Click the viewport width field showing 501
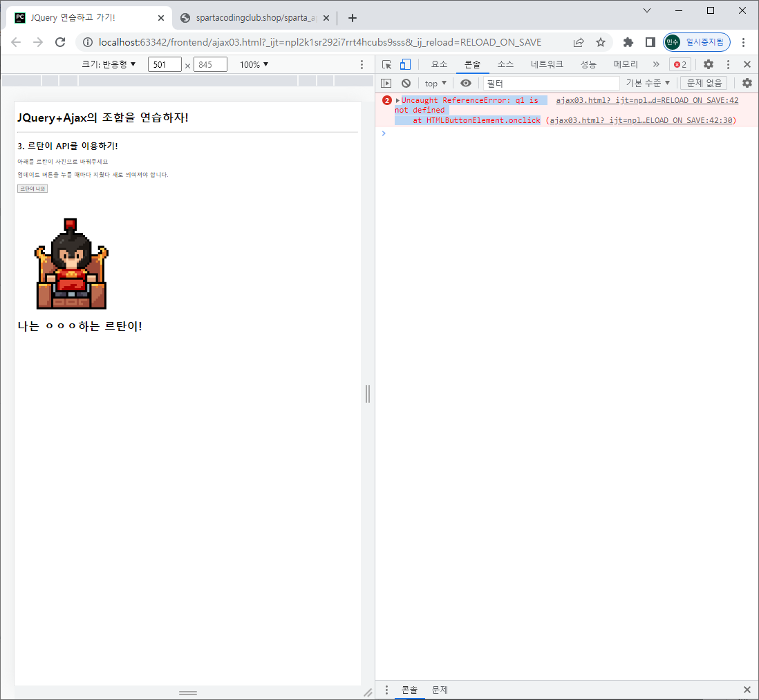The image size is (759, 700). (x=165, y=65)
